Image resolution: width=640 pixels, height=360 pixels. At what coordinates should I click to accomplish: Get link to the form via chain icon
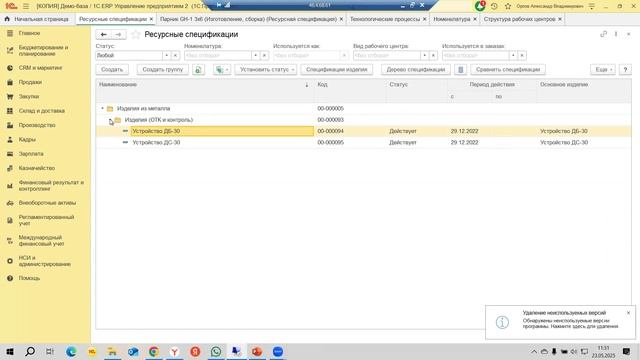(603, 34)
